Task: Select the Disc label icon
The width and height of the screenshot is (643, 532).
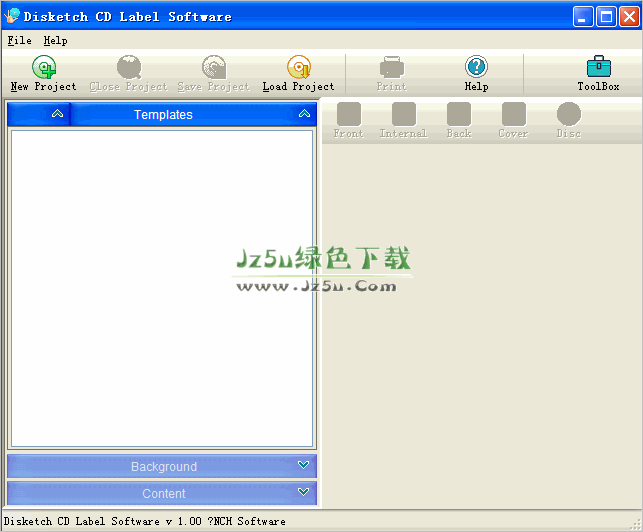Action: coord(568,114)
